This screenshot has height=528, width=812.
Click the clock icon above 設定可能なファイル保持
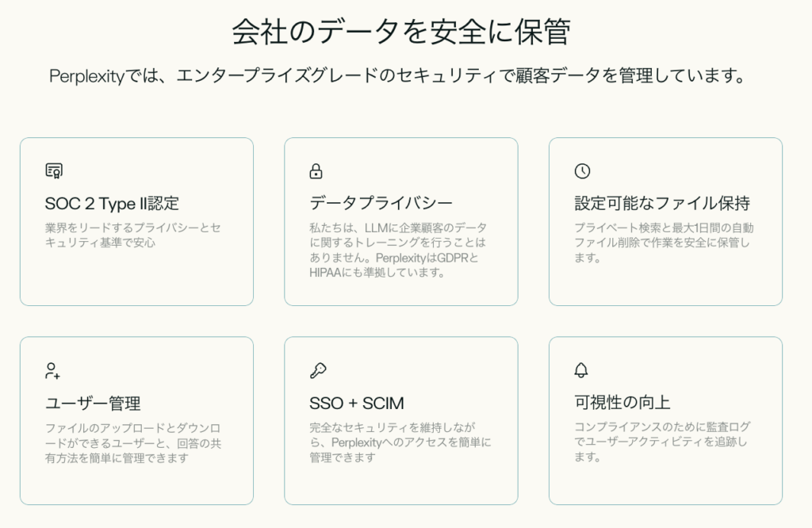(x=582, y=170)
